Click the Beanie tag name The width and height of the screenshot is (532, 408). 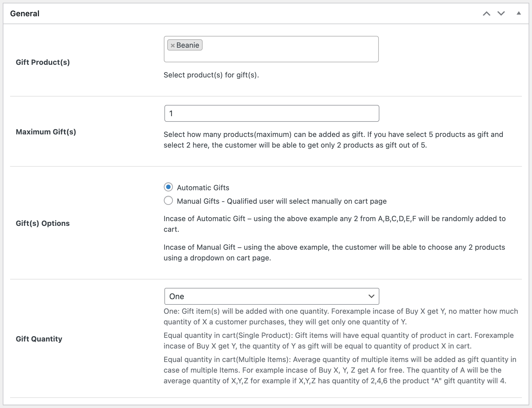[x=188, y=45]
